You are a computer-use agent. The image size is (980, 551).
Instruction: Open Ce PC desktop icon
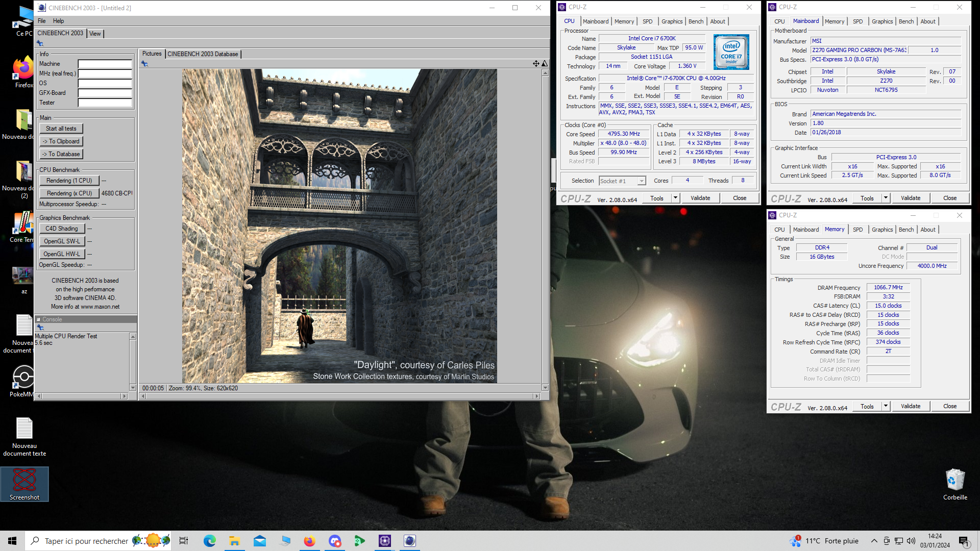click(x=23, y=21)
